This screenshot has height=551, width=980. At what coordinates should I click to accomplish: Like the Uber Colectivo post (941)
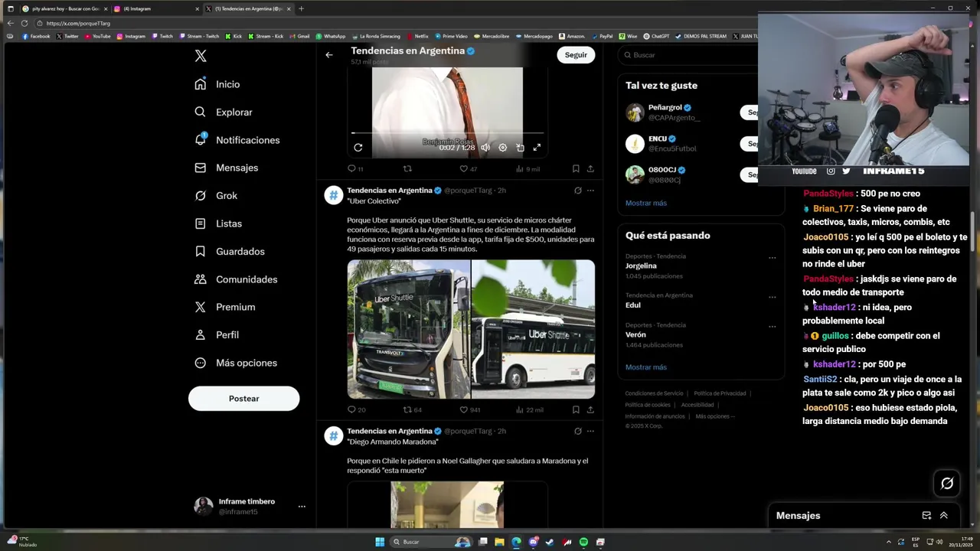point(469,409)
